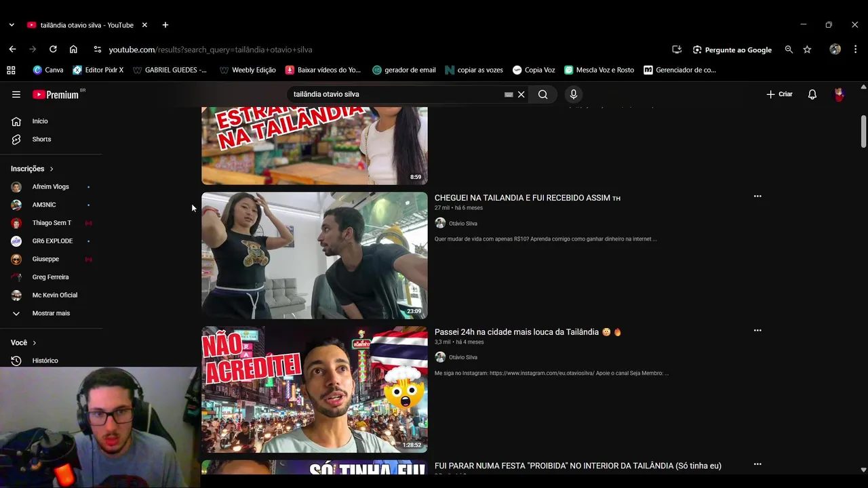This screenshot has height=488, width=868.
Task: Open the Copia Voz bookmark
Action: pos(534,70)
